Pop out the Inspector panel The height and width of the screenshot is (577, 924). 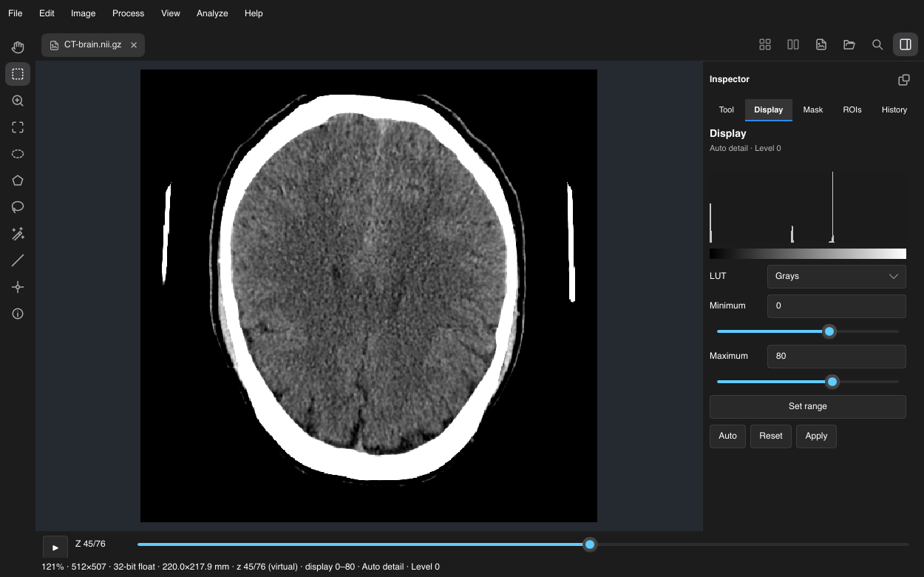[903, 79]
